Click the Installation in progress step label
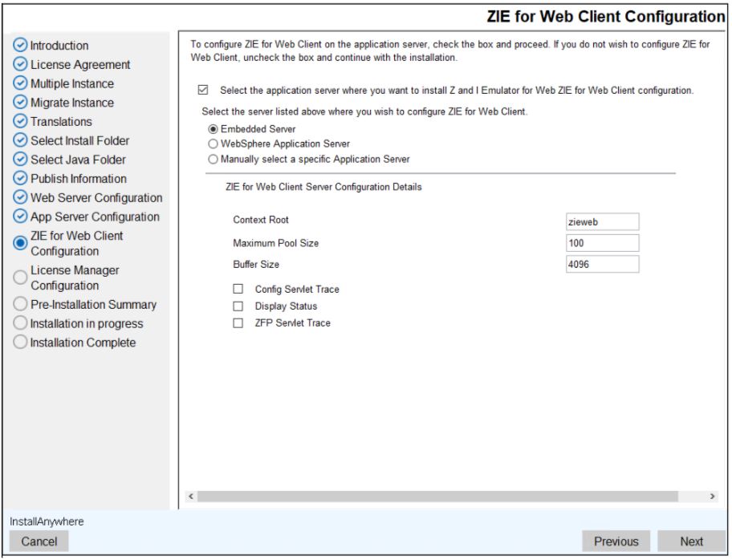Viewport: 732px width, 560px height. (87, 323)
